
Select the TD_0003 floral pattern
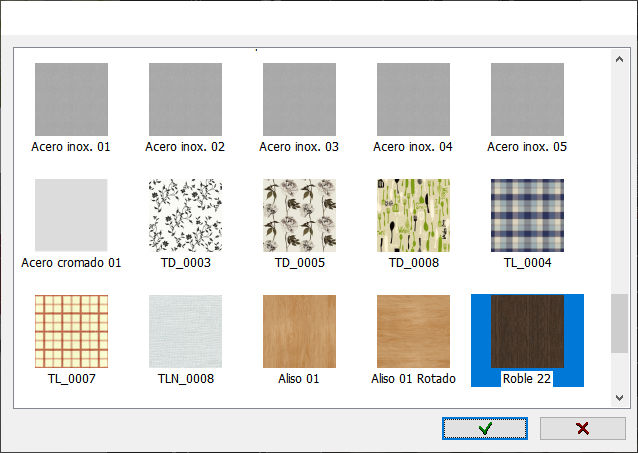185,215
